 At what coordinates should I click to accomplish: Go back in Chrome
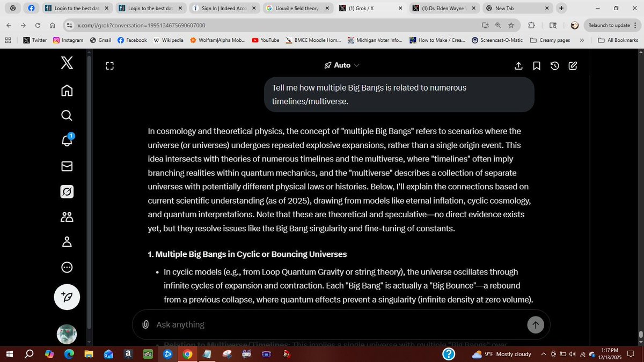click(x=9, y=25)
